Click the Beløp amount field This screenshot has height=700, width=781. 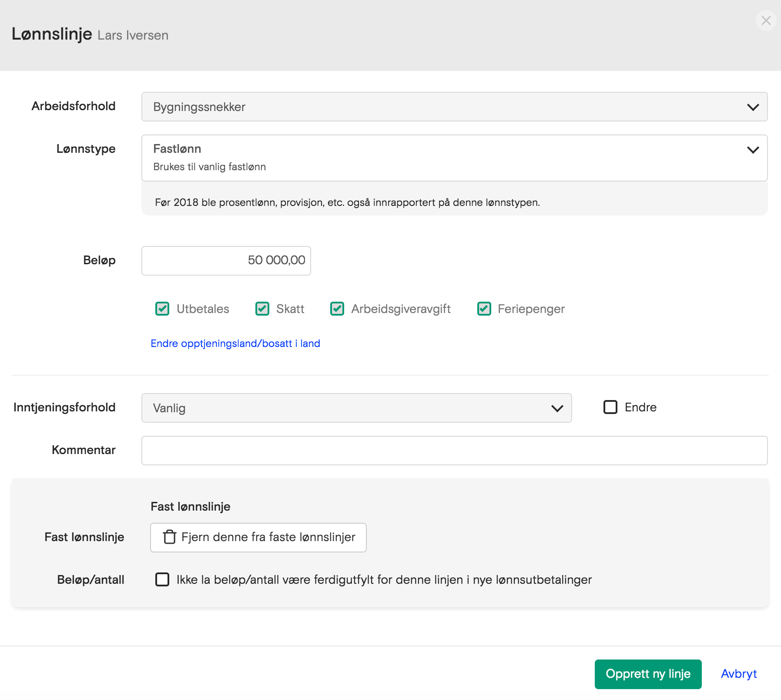coord(226,261)
